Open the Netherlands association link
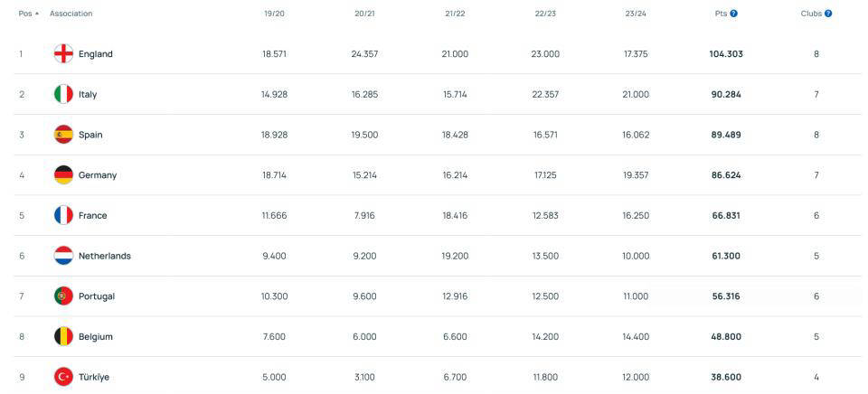Screen dimensions: 868x394 pos(105,256)
